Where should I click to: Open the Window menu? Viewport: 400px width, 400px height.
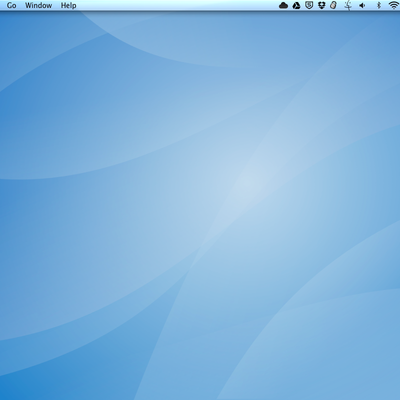click(38, 5)
